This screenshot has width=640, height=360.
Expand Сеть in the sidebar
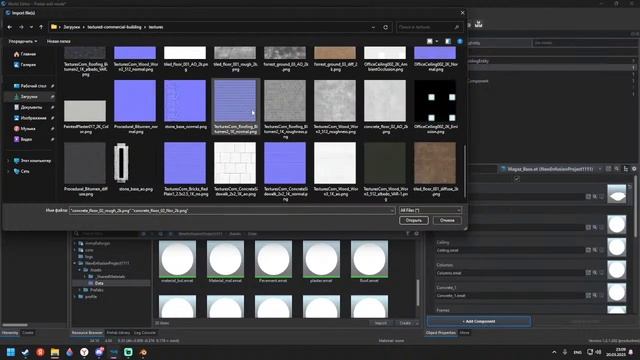[x=9, y=171]
